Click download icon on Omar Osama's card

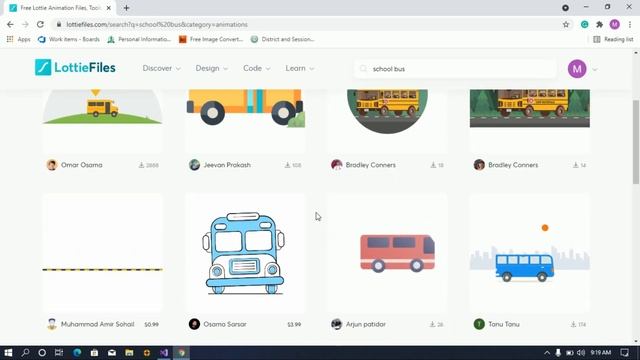coord(141,165)
